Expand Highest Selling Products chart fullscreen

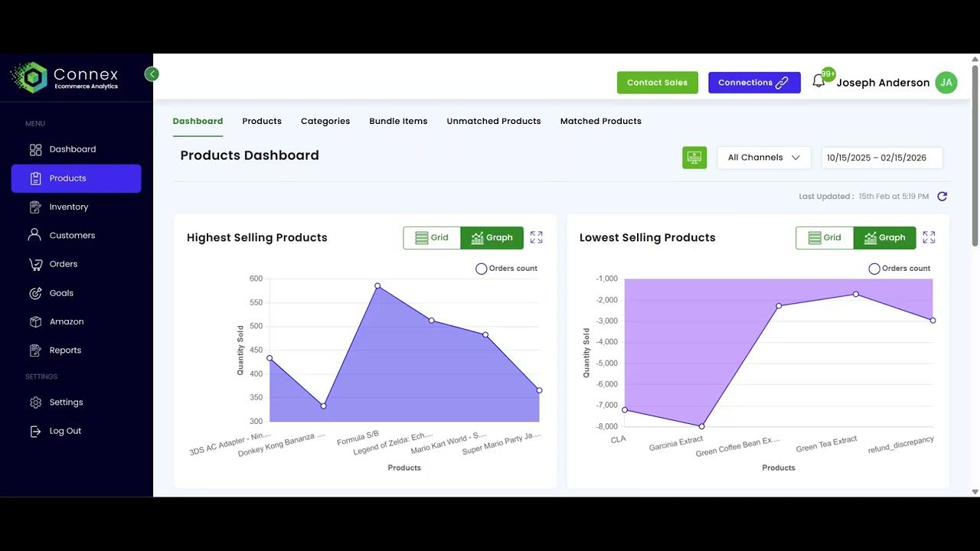coord(536,238)
